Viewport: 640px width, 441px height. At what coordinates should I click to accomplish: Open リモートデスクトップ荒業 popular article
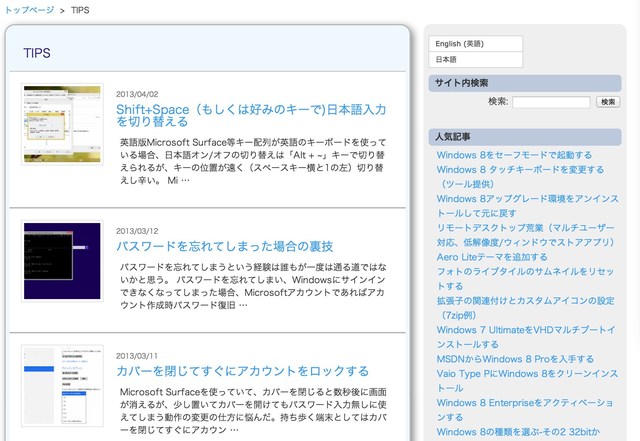pyautogui.click(x=525, y=228)
